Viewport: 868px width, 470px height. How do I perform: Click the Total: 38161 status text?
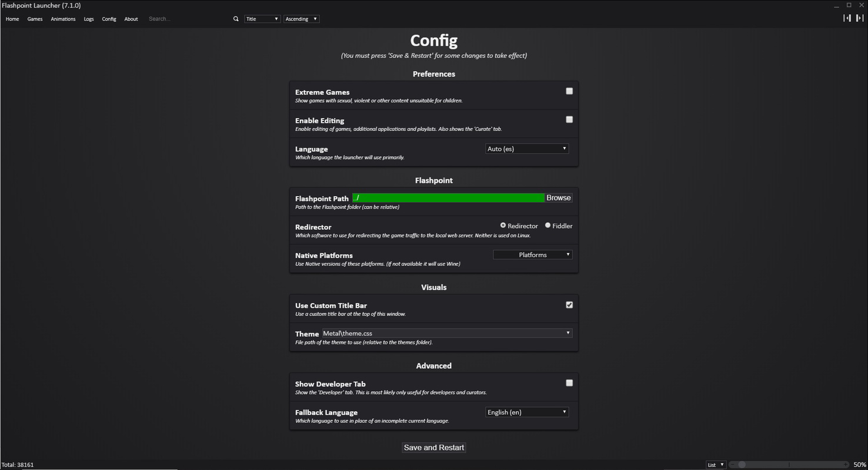pyautogui.click(x=18, y=465)
